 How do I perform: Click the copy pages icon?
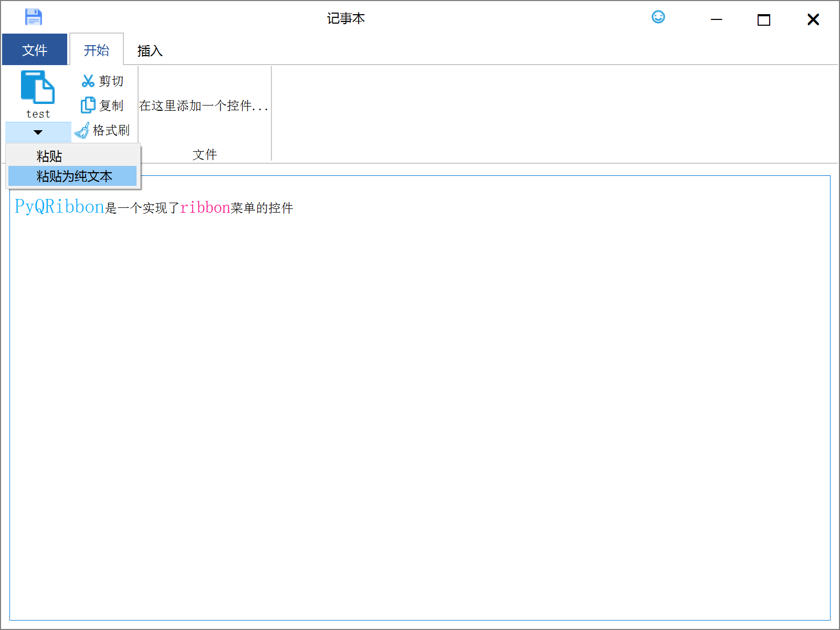pyautogui.click(x=87, y=105)
